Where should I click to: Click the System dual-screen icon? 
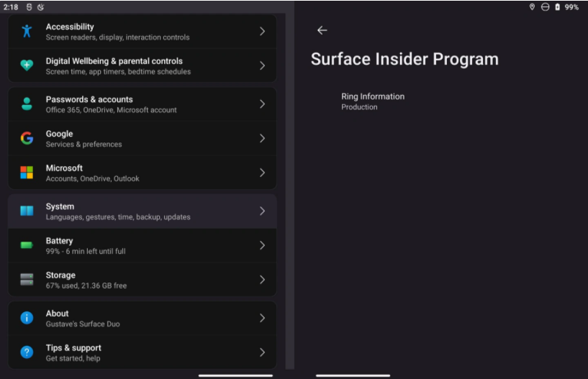(x=27, y=211)
